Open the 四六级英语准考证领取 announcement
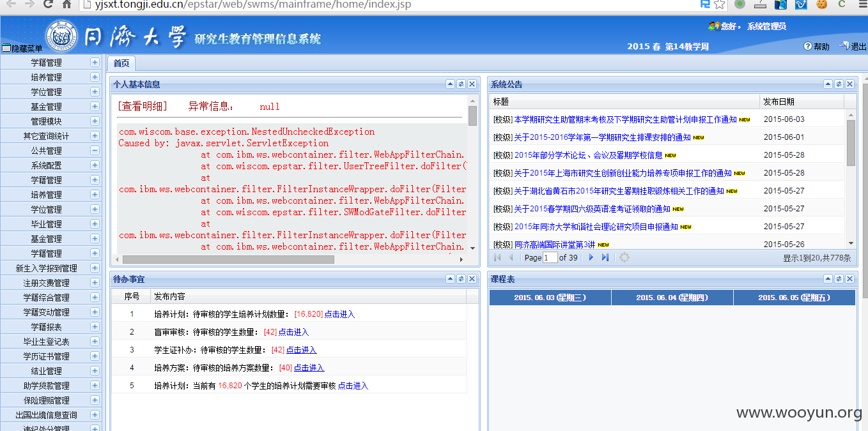The image size is (868, 431). pos(592,209)
